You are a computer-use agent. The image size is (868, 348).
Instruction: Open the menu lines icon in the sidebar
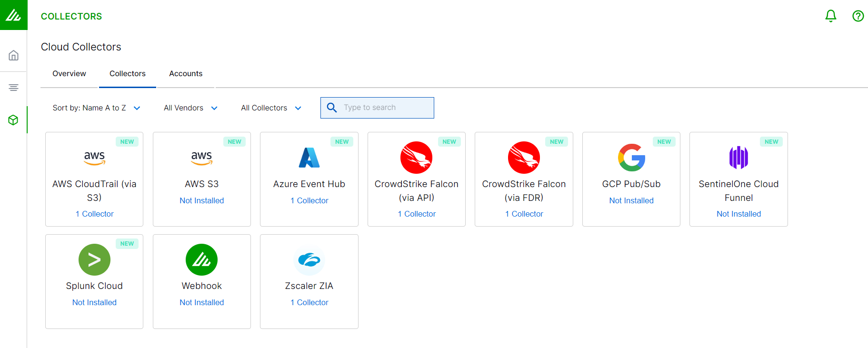pyautogui.click(x=13, y=88)
